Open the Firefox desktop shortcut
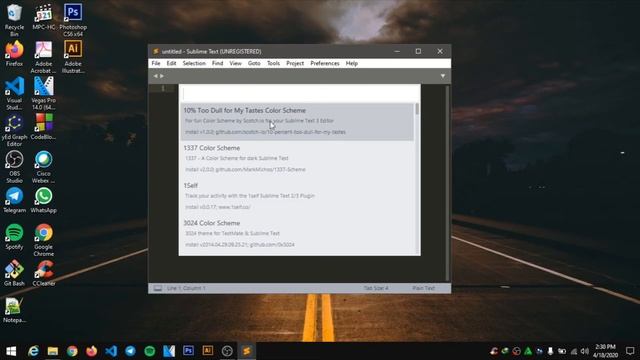Viewport: 640px width, 360px height. (14, 53)
